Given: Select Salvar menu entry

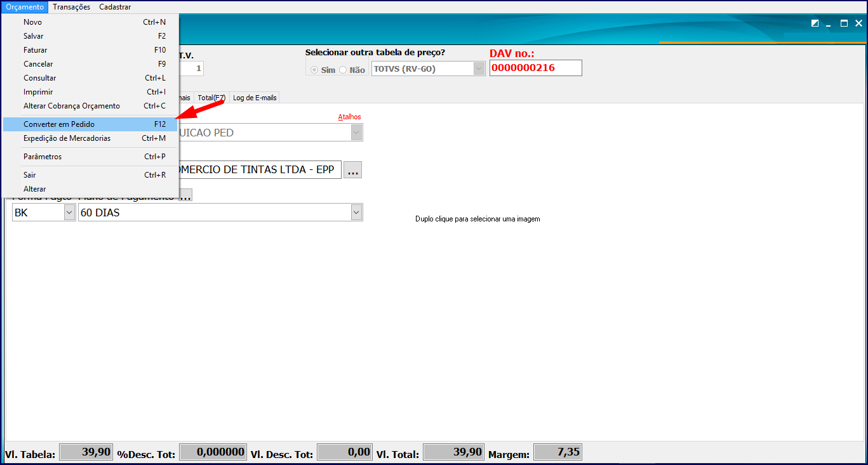Looking at the screenshot, I should 90,36.
